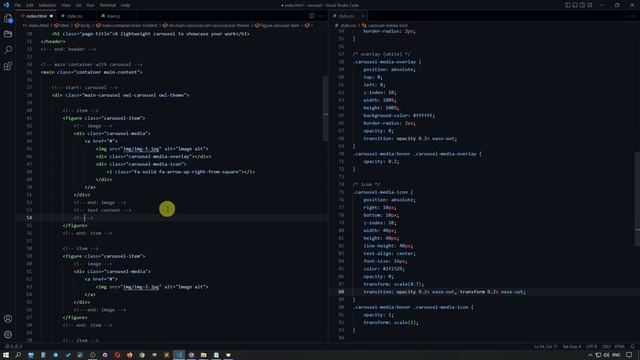Toggle panel layout button in title bar
The width and height of the screenshot is (640, 360).
(x=575, y=5)
